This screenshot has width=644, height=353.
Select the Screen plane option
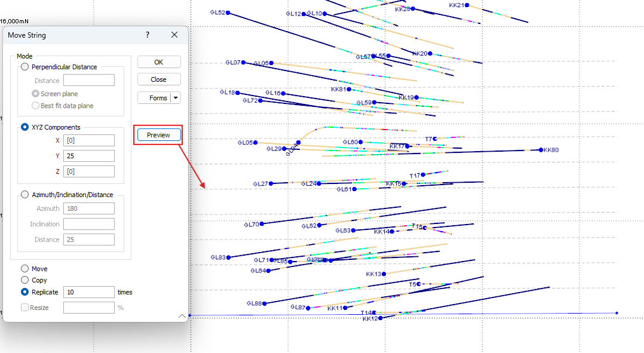35,94
